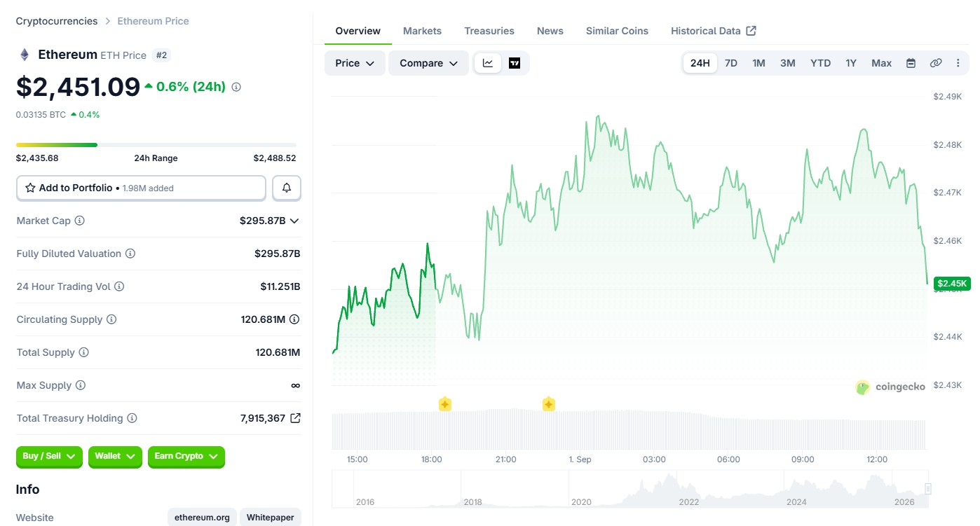Click 24h low value $2,435.68
The width and height of the screenshot is (980, 526).
37,158
